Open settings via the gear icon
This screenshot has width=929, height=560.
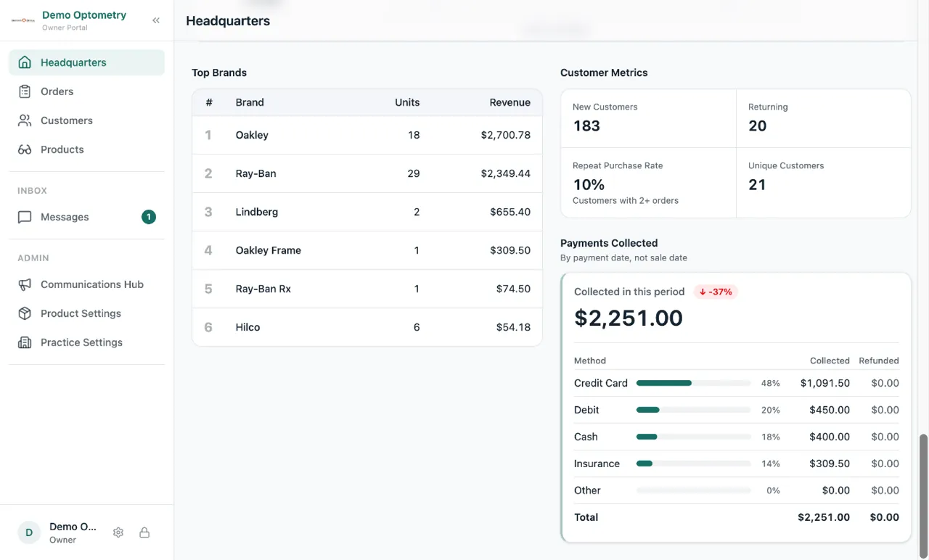(118, 532)
